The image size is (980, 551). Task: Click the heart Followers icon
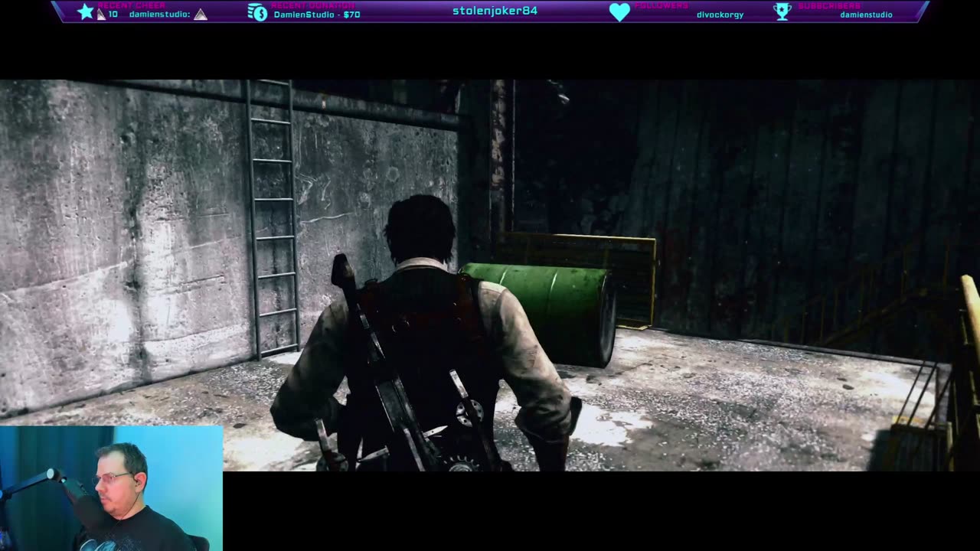click(619, 11)
